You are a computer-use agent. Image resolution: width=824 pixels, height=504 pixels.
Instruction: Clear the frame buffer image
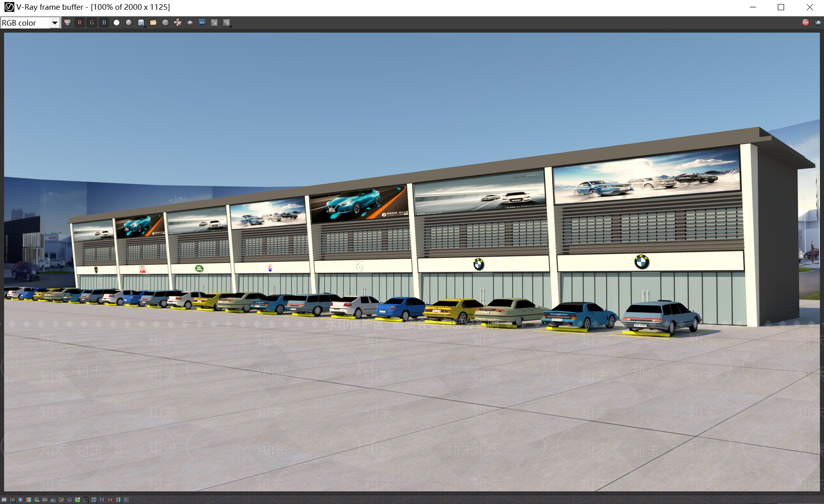165,23
